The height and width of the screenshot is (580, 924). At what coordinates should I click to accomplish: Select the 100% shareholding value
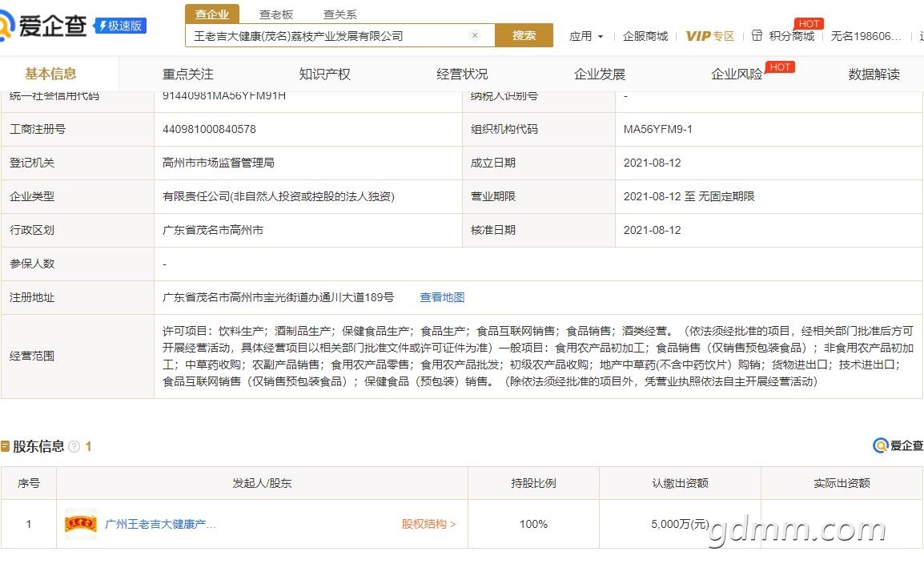click(533, 524)
